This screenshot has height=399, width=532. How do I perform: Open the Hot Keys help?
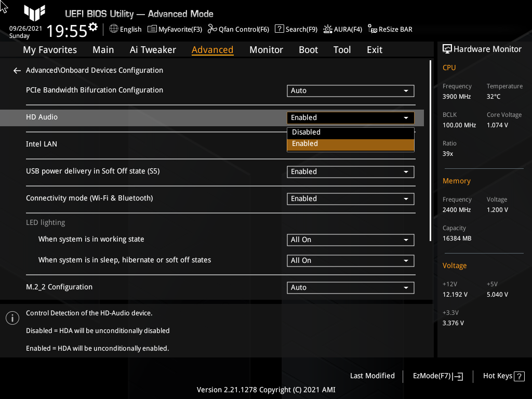coord(503,376)
